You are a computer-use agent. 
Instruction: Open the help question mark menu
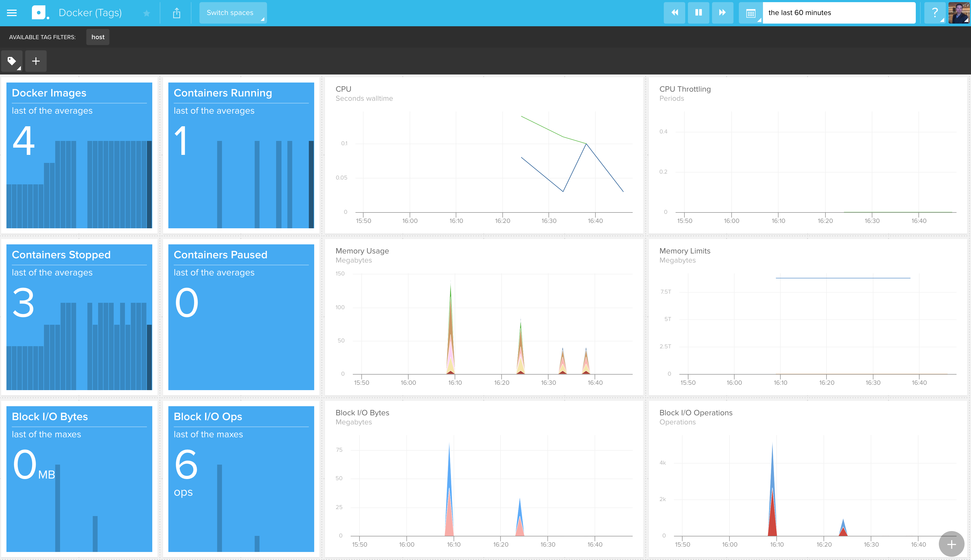(x=935, y=13)
